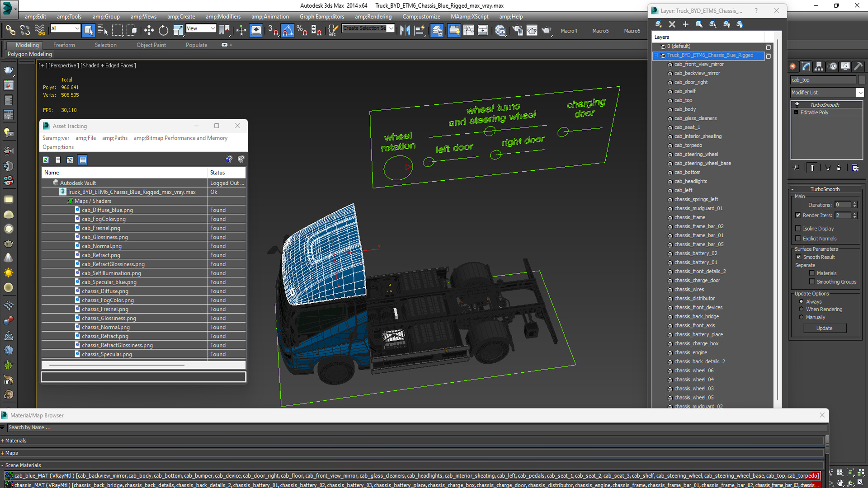Enable Explicit Normals checkbox

pos(798,239)
